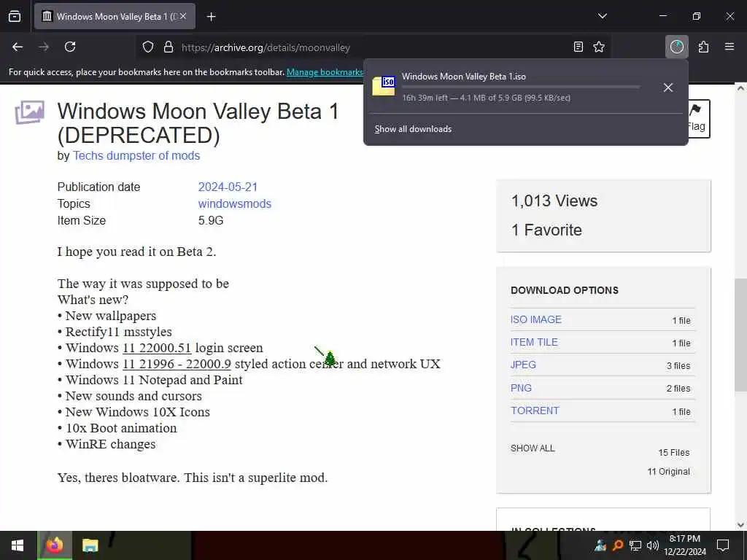Go forward with the forward arrow
The image size is (747, 560).
tap(44, 47)
